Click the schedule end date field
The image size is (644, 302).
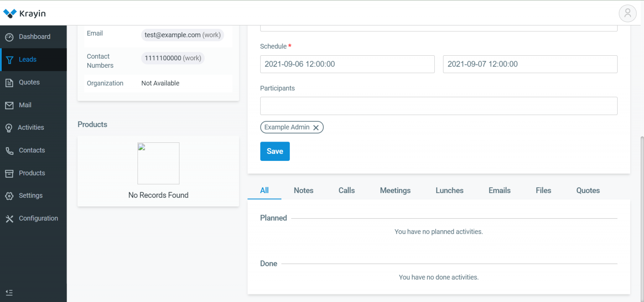[x=530, y=64]
